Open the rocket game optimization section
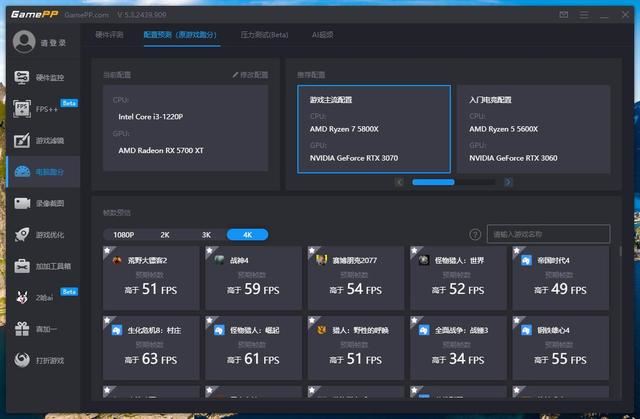Viewport: 640px width, 419px height. click(x=44, y=235)
